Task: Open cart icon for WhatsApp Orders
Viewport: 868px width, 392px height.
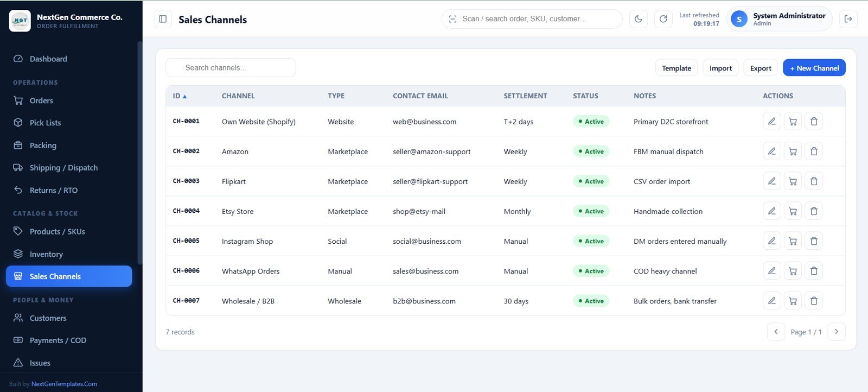Action: click(793, 270)
